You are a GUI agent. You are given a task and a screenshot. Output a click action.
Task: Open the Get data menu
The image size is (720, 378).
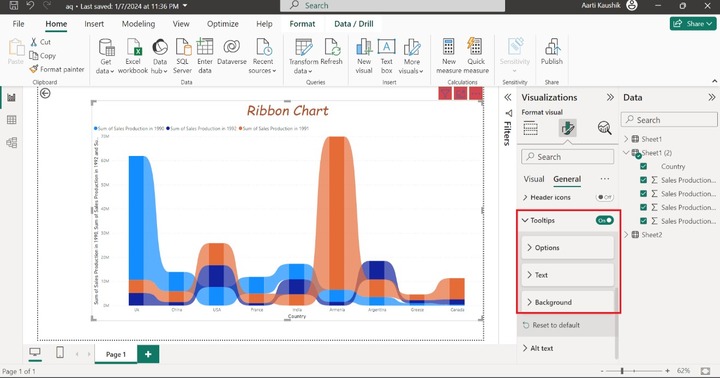[106, 56]
